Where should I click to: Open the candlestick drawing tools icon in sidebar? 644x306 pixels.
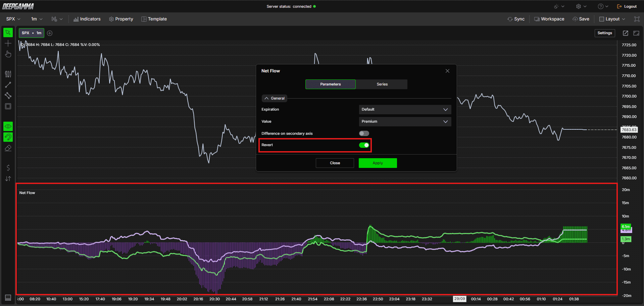8,74
